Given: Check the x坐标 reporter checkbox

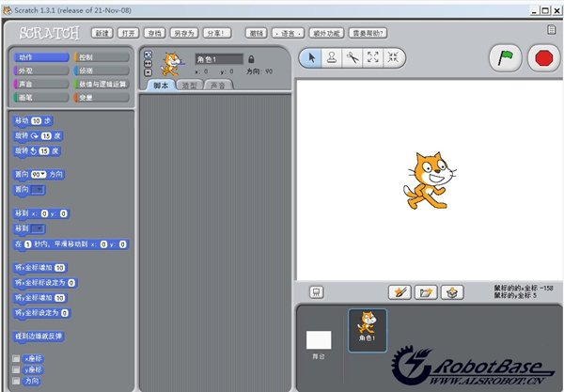Looking at the screenshot, I should [x=16, y=358].
